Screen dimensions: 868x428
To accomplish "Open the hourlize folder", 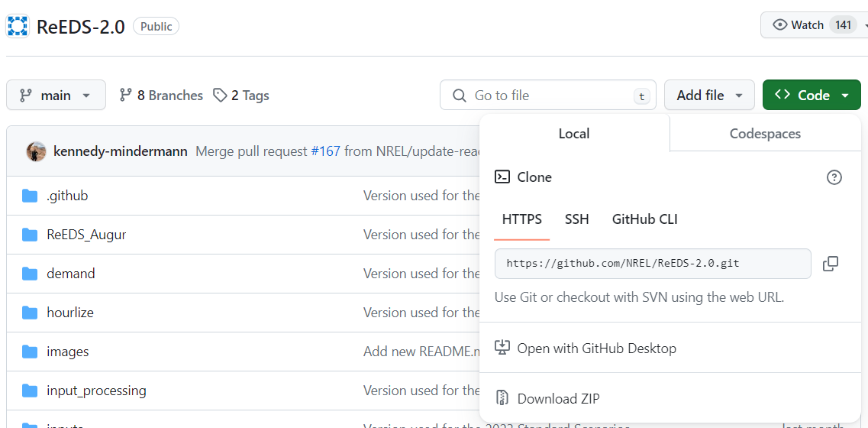I will pyautogui.click(x=70, y=313).
